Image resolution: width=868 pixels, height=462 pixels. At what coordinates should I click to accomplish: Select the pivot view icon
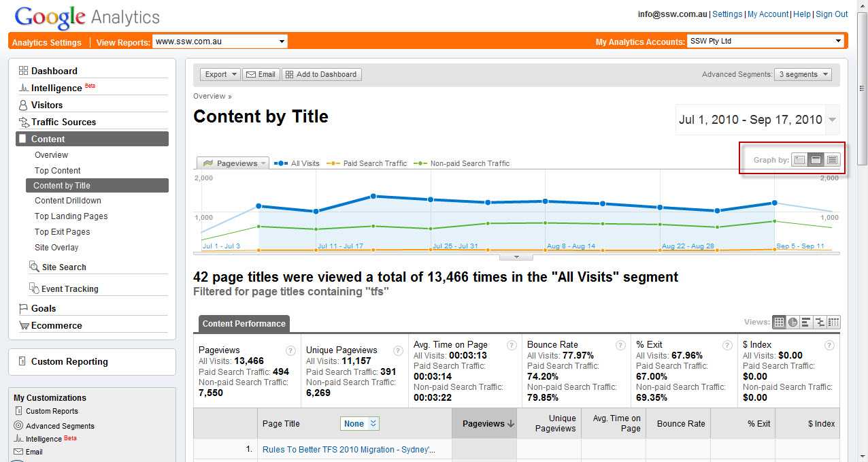tap(833, 323)
